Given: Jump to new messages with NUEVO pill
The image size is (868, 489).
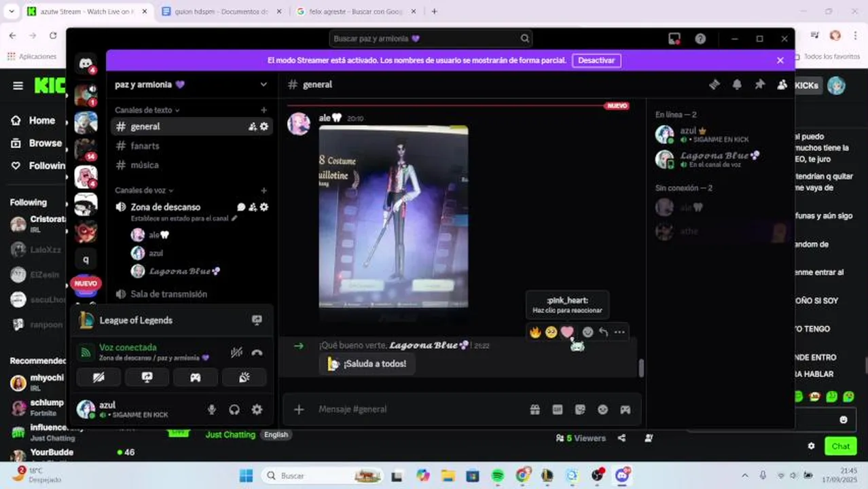Looking at the screenshot, I should [86, 283].
